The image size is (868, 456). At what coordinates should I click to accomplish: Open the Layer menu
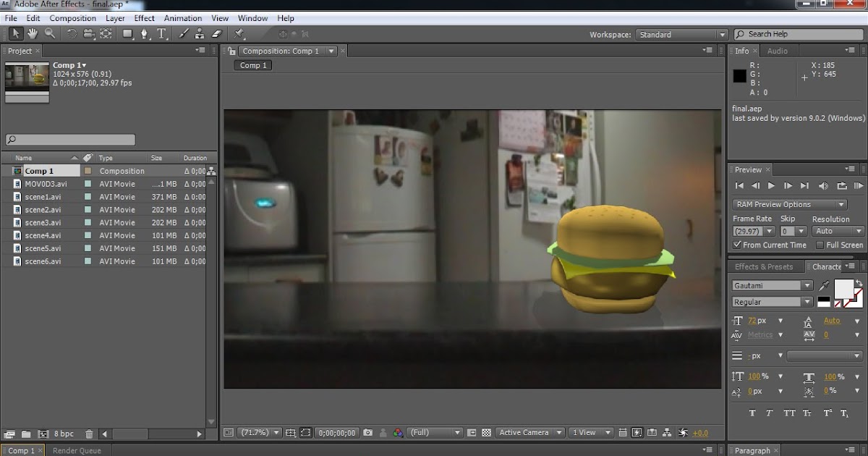click(115, 18)
